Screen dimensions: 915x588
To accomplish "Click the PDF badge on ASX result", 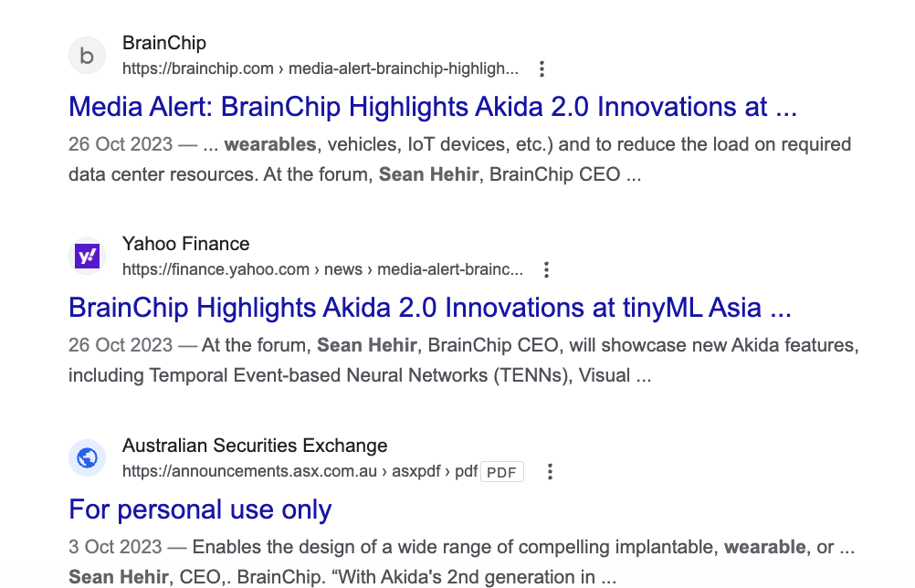I will point(501,472).
